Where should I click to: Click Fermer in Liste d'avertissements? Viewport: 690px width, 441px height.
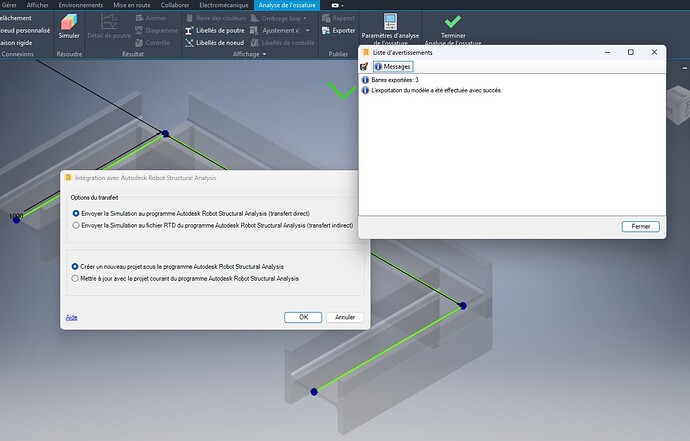(x=641, y=226)
